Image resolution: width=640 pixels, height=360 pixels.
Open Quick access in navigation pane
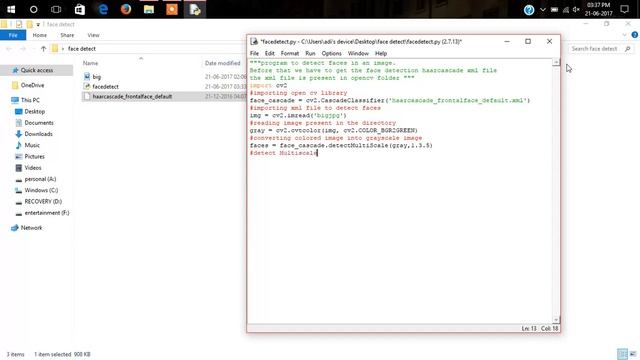[37, 70]
